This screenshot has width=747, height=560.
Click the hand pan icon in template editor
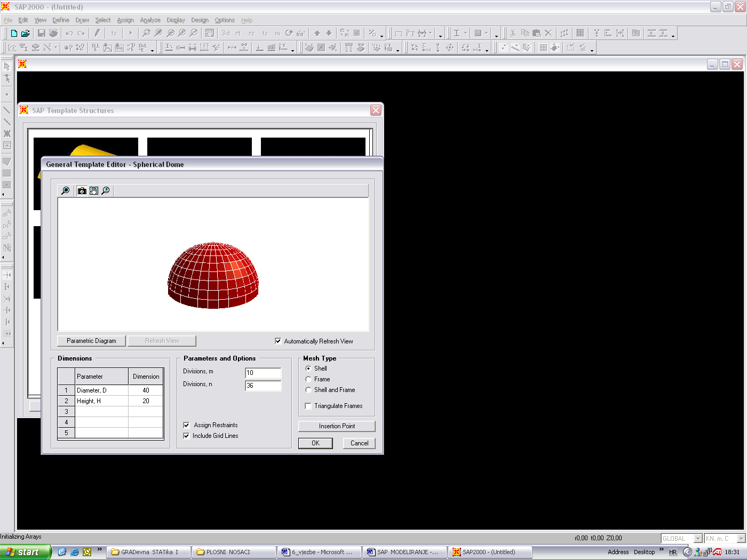point(93,190)
